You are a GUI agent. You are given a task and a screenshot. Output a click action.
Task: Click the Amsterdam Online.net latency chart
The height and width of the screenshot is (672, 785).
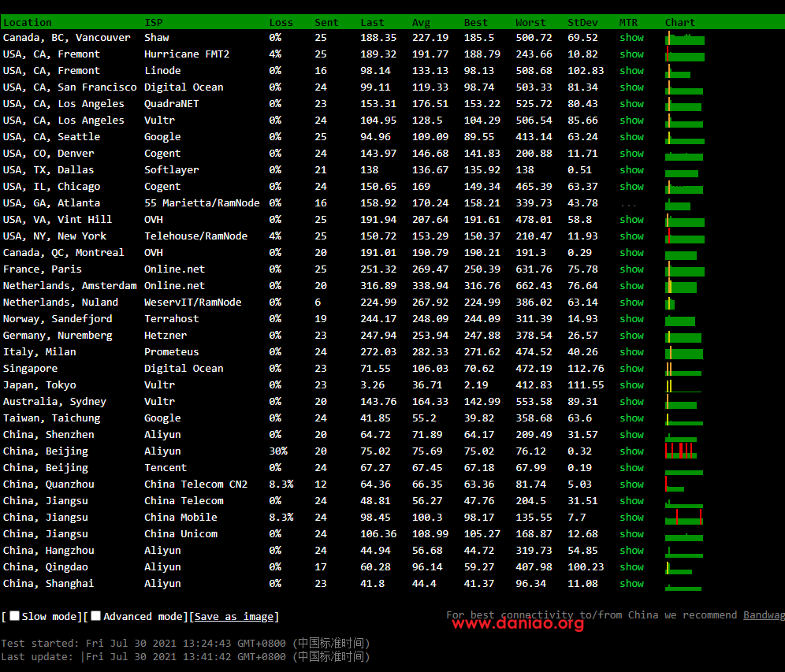tap(682, 286)
